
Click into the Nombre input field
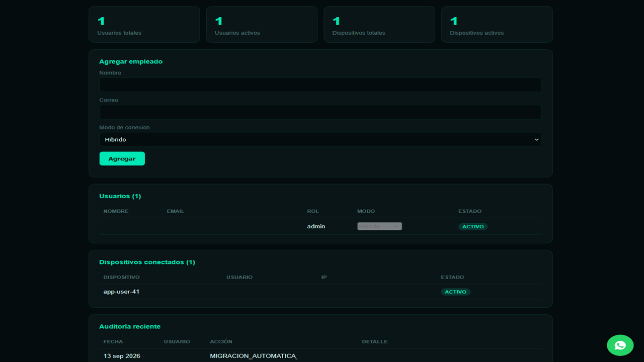pos(320,84)
